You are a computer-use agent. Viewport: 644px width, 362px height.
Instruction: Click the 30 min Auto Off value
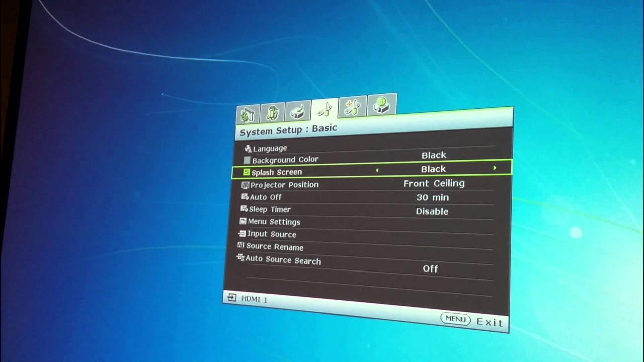point(433,198)
